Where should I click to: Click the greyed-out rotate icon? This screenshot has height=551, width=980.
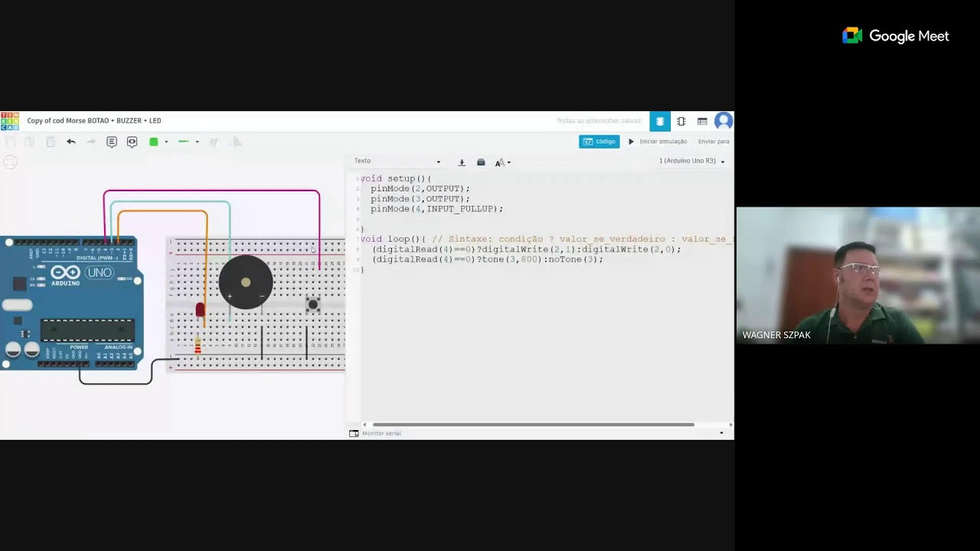[214, 142]
